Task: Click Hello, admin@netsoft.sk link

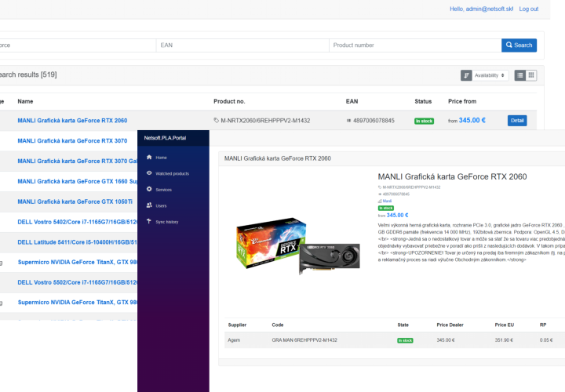Action: [x=481, y=9]
